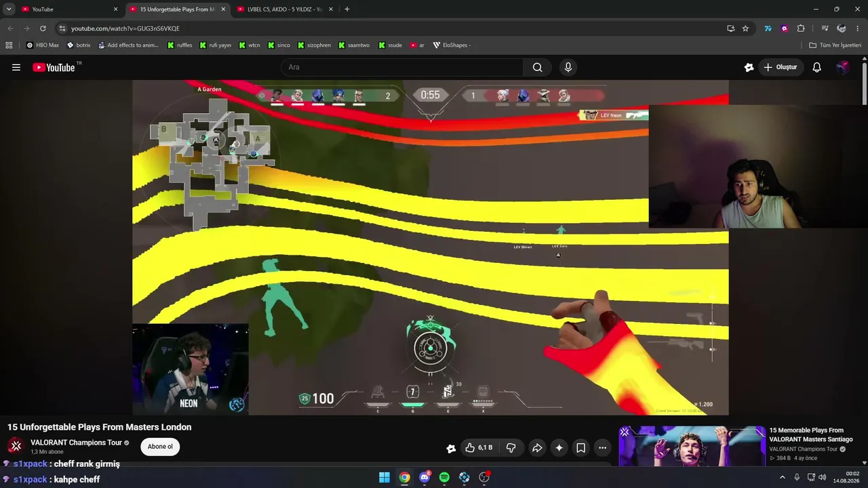Open the ssude bookmark
The image size is (868, 488).
tap(390, 45)
